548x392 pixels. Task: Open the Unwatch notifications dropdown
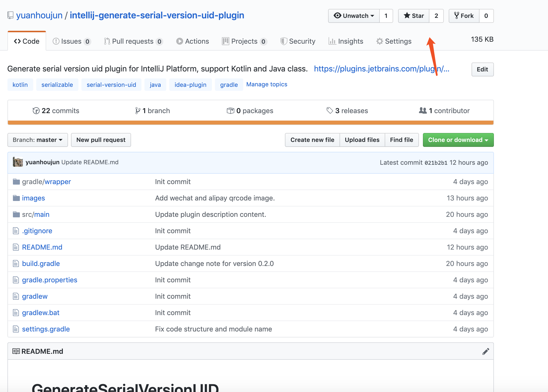coord(354,16)
